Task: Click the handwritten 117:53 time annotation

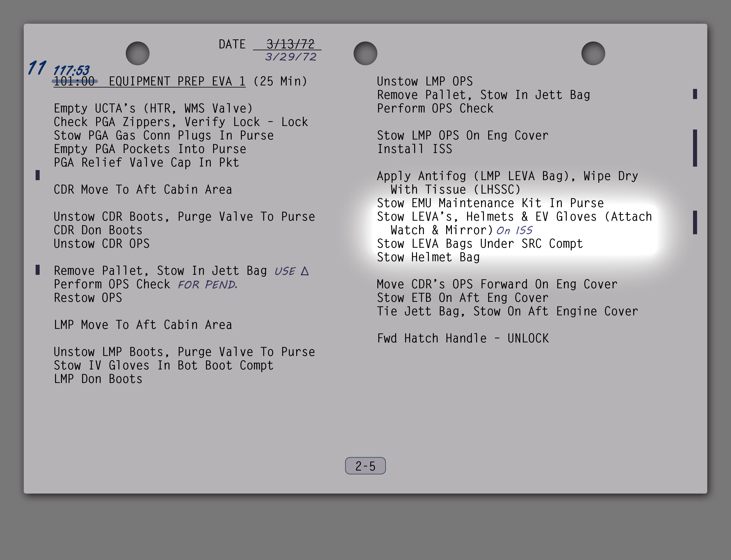Action: pos(71,70)
